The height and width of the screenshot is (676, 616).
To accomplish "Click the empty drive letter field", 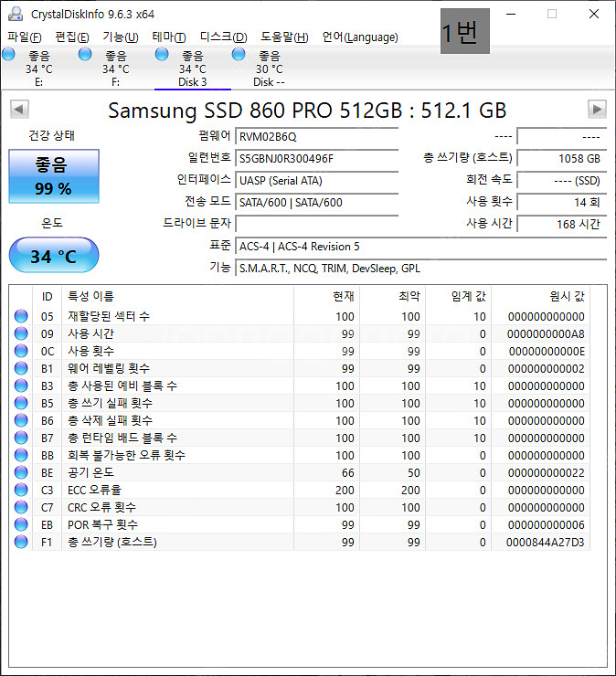I will [316, 224].
